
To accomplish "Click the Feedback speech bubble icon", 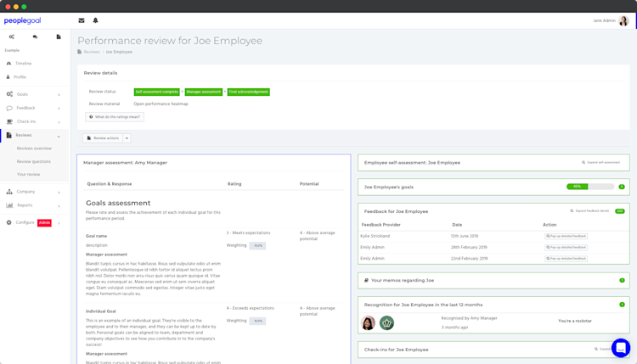I will [9, 108].
